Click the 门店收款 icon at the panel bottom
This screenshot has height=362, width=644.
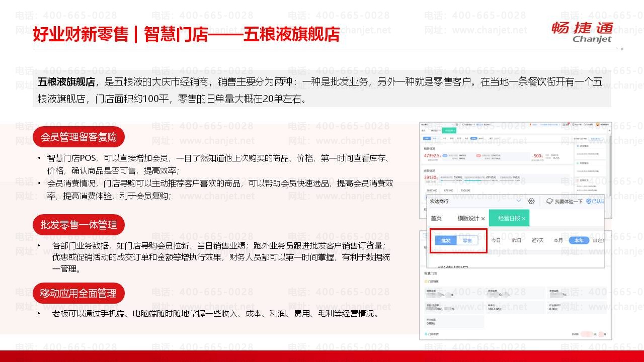[x=426, y=334]
